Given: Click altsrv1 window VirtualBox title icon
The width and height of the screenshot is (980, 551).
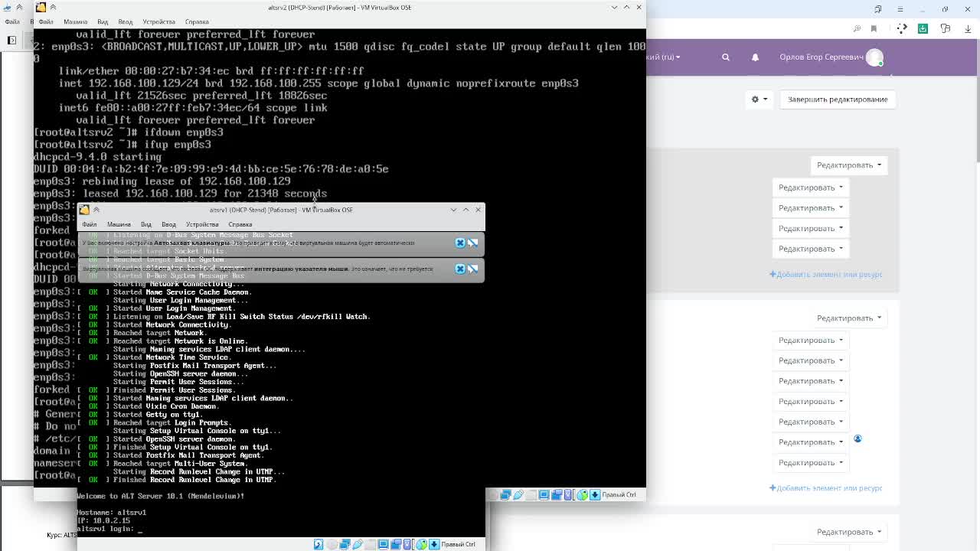Looking at the screenshot, I should (84, 210).
